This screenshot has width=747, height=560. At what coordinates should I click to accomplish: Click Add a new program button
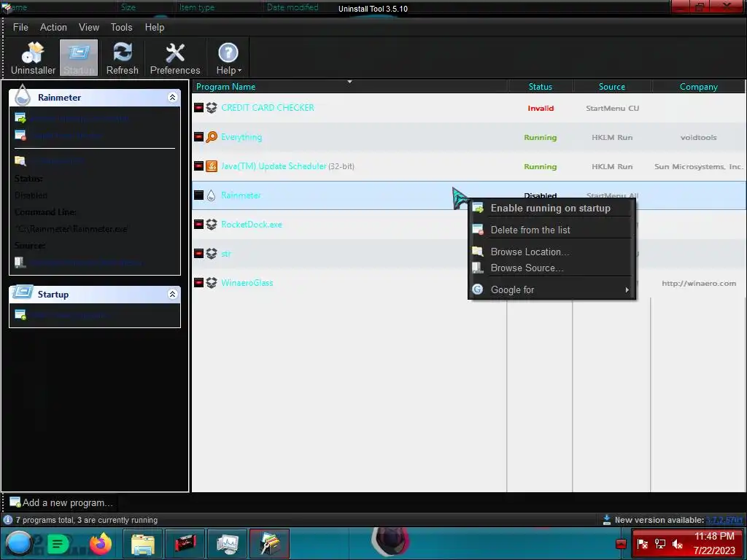(61, 502)
